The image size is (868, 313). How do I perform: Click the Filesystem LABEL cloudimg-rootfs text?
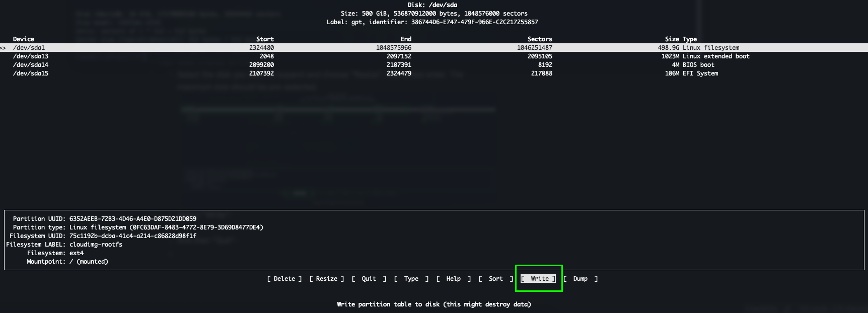click(x=96, y=245)
